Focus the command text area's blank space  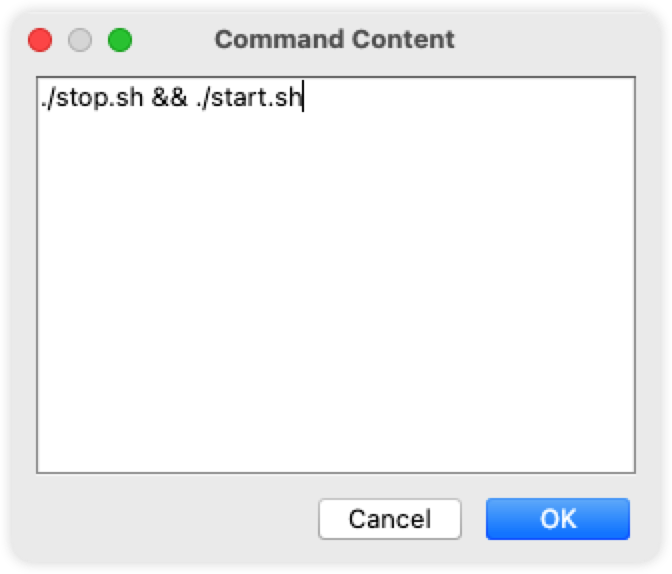336,292
